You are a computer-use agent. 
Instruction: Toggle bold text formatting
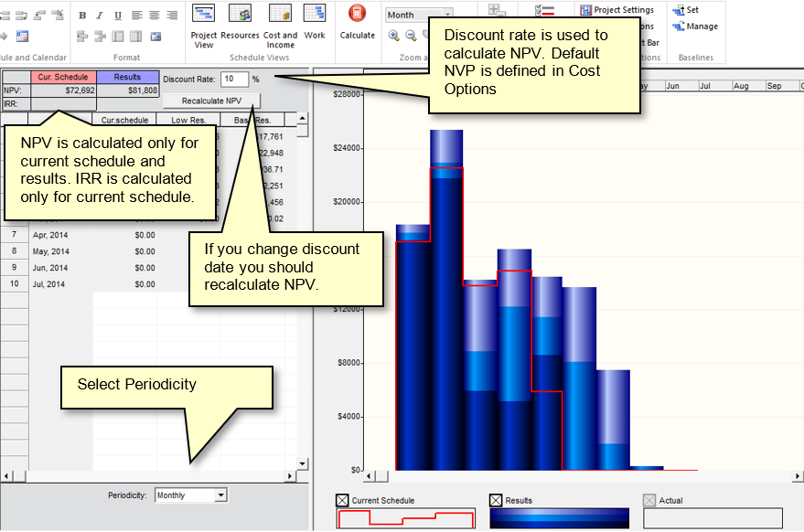point(82,16)
